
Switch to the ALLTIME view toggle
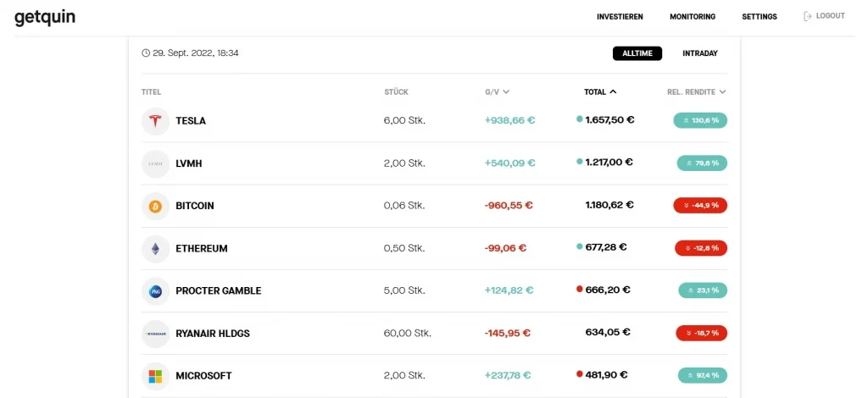tap(637, 53)
